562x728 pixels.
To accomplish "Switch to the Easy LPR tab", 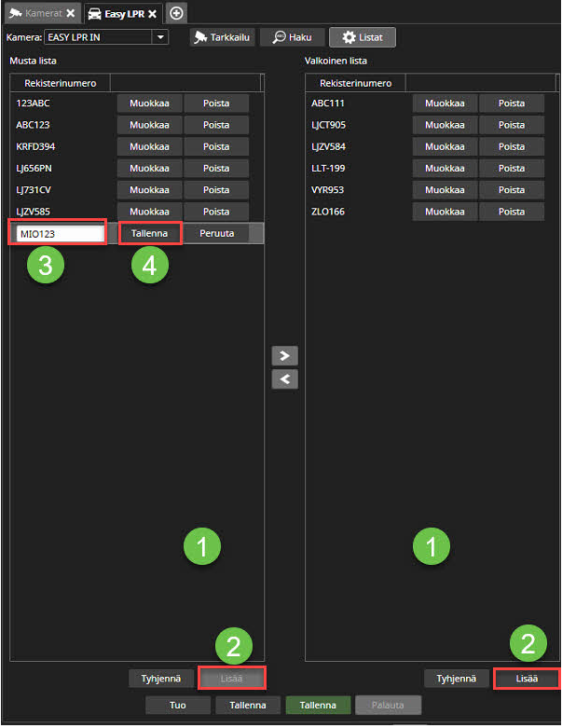I will click(x=117, y=14).
